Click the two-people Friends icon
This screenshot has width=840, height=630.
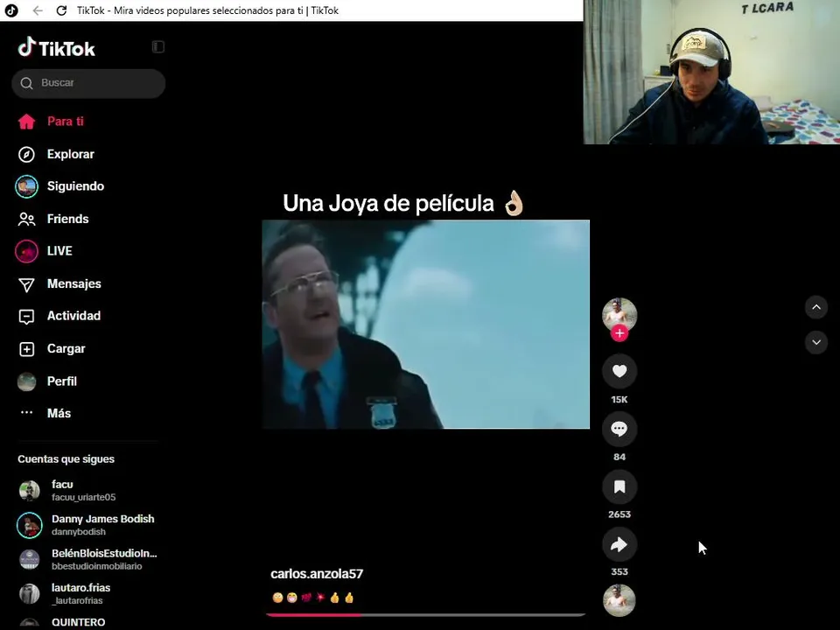click(x=26, y=219)
